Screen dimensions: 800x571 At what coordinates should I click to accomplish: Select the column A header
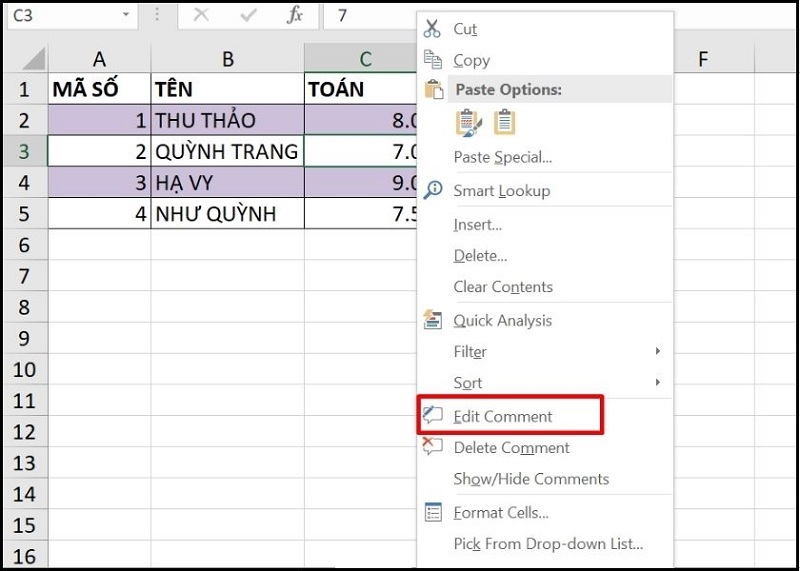click(x=99, y=59)
